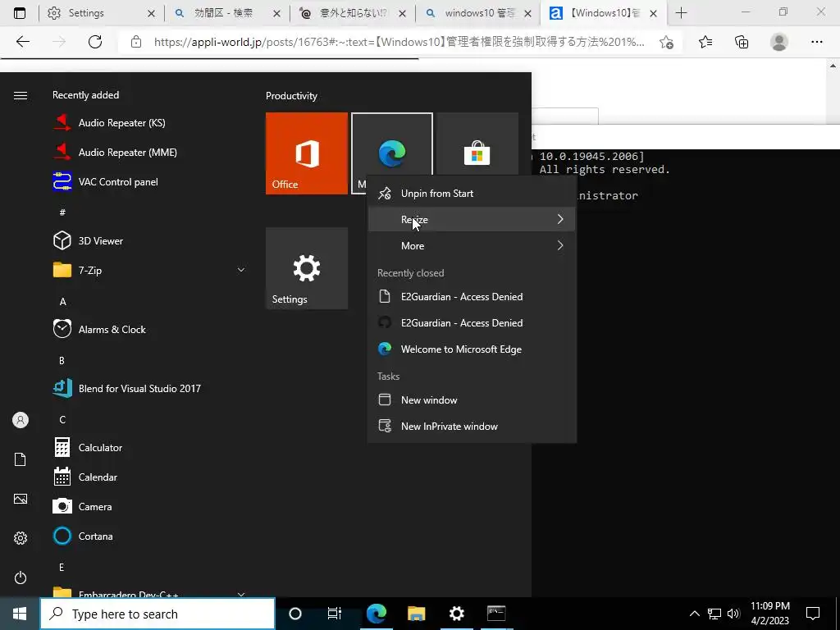Open Settings from the taskbar

click(x=456, y=614)
